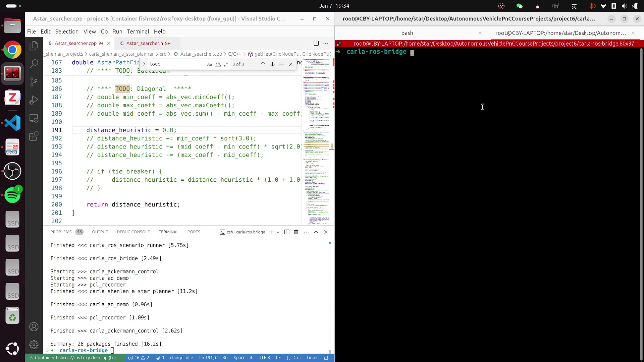Switch to the Astar_searcher.h tab
The image size is (644, 362).
[145, 43]
